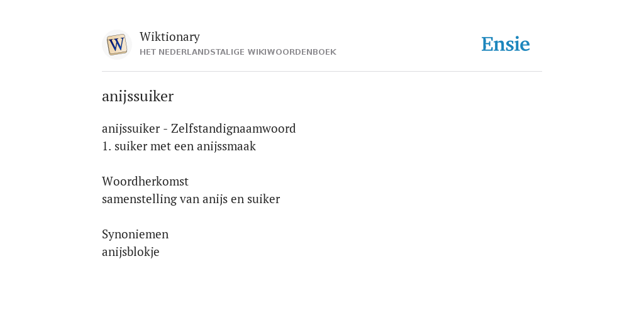Screen dimensions: 644x322
Task: Click the 'anijssuiker - Zelfstandignaamwoord' line
Action: [199, 128]
